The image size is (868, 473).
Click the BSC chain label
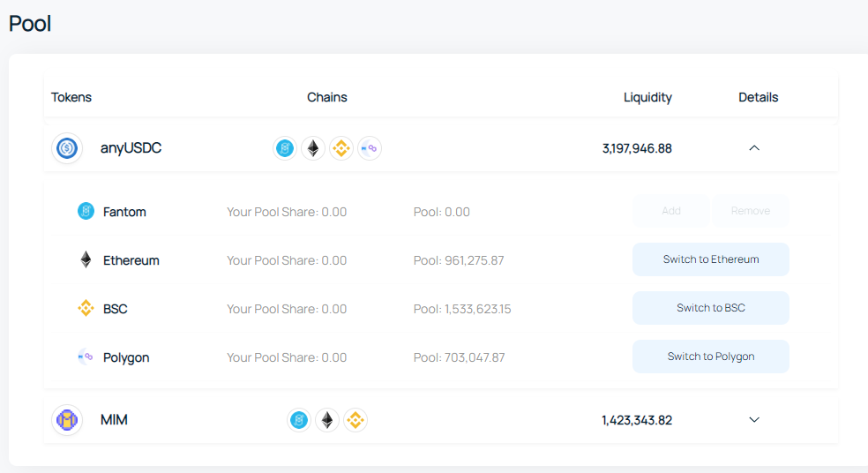116,309
